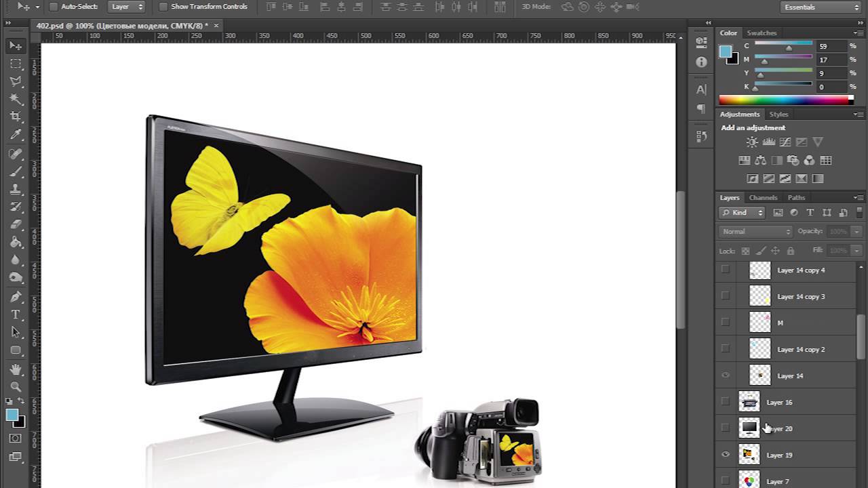Open the Character panel icon

click(701, 89)
